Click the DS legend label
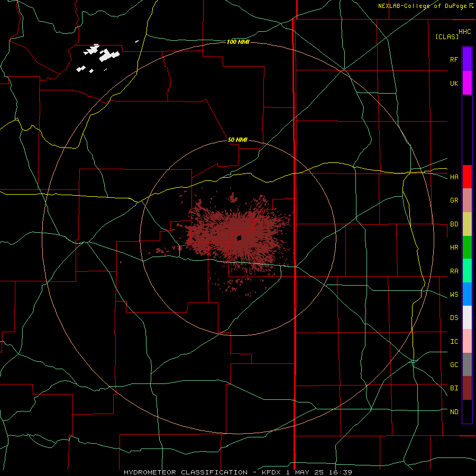Image resolution: width=476 pixels, height=476 pixels. (454, 318)
